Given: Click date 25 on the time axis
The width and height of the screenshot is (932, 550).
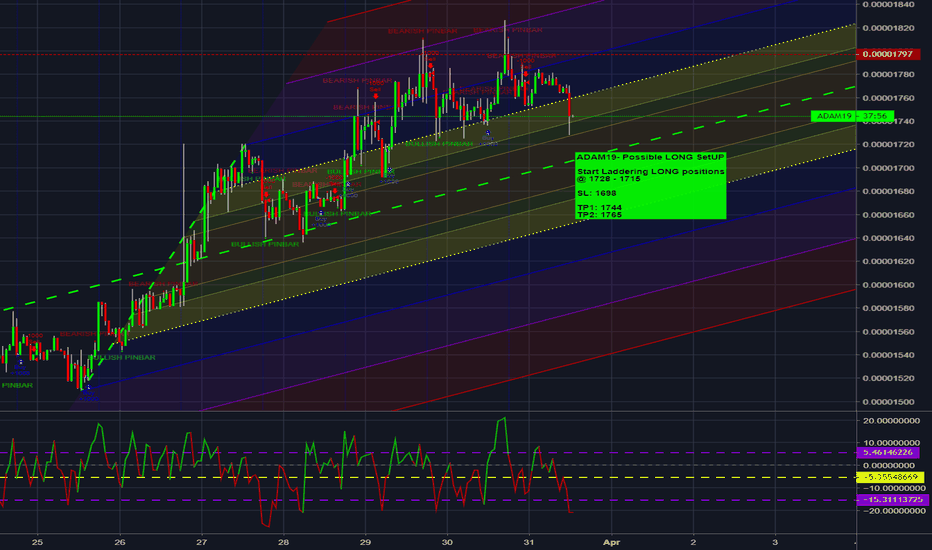Looking at the screenshot, I should click(37, 542).
